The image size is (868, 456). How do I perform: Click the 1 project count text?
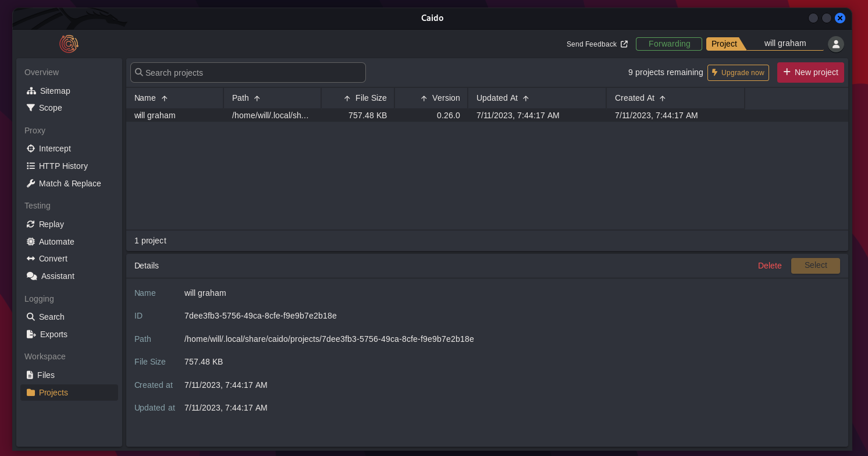pos(150,241)
